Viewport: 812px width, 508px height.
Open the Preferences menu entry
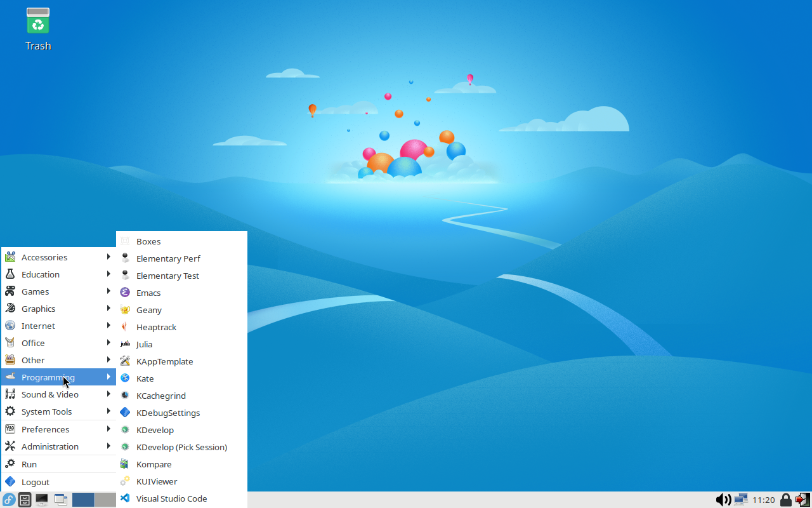coord(58,429)
